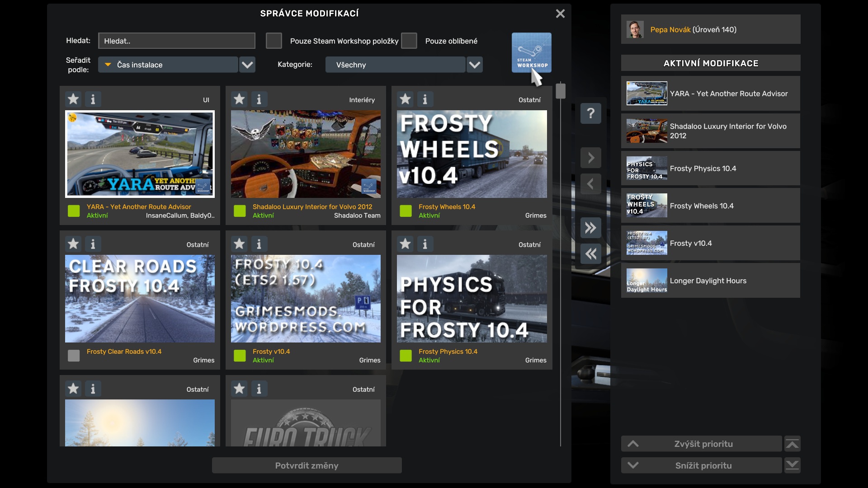Focus the Hledat search field

point(177,41)
